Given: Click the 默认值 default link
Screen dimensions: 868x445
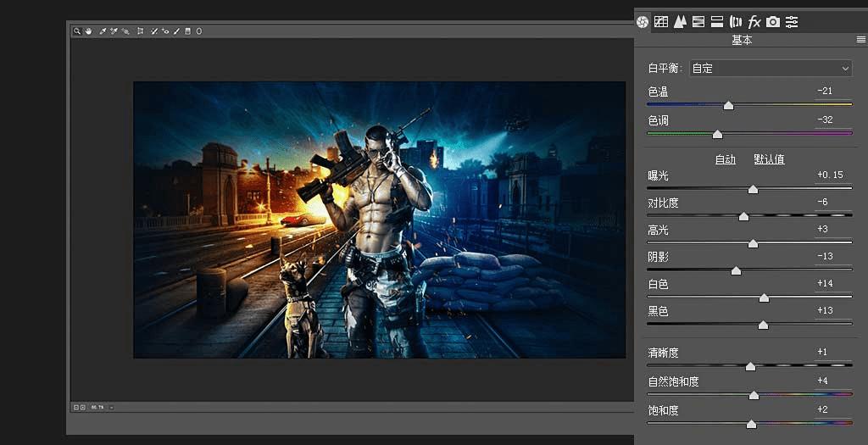Looking at the screenshot, I should pyautogui.click(x=769, y=159).
